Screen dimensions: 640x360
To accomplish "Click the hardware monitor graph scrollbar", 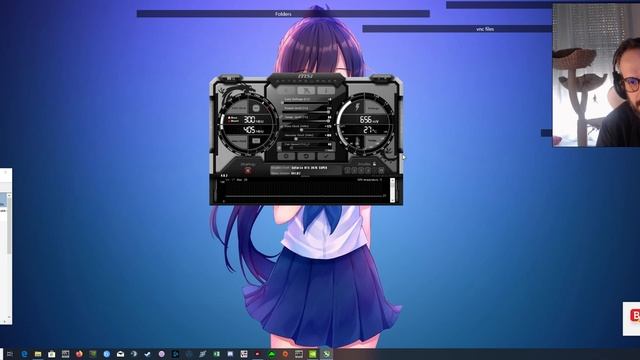I will click(x=392, y=190).
